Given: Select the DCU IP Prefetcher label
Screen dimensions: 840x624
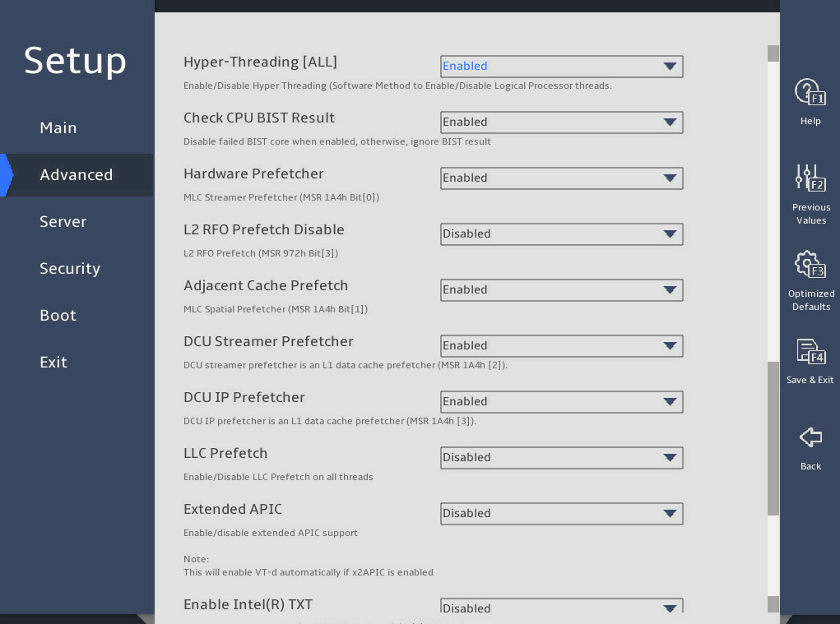Looking at the screenshot, I should tap(244, 398).
